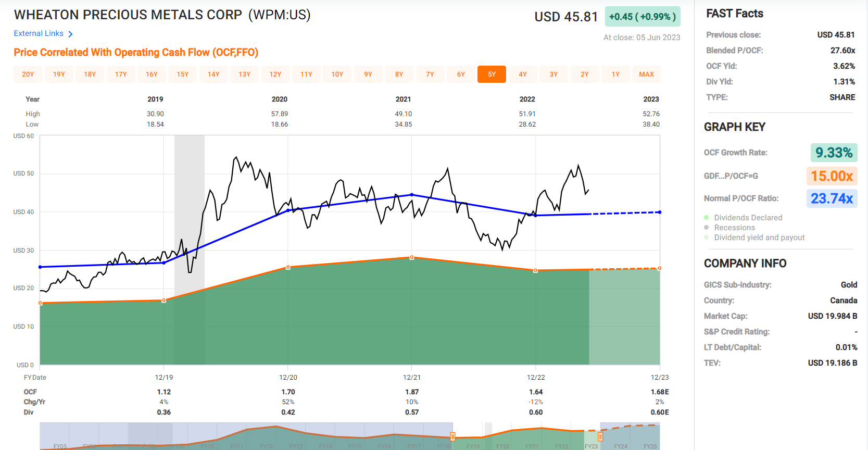The height and width of the screenshot is (450, 868).
Task: Click the 12/21 OCF data point marker
Action: coord(412,257)
